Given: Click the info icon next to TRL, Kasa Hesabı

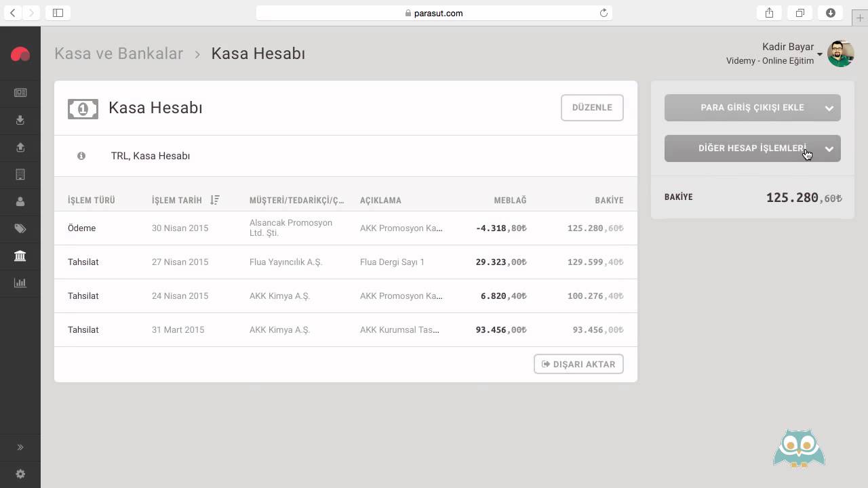Looking at the screenshot, I should coord(81,156).
